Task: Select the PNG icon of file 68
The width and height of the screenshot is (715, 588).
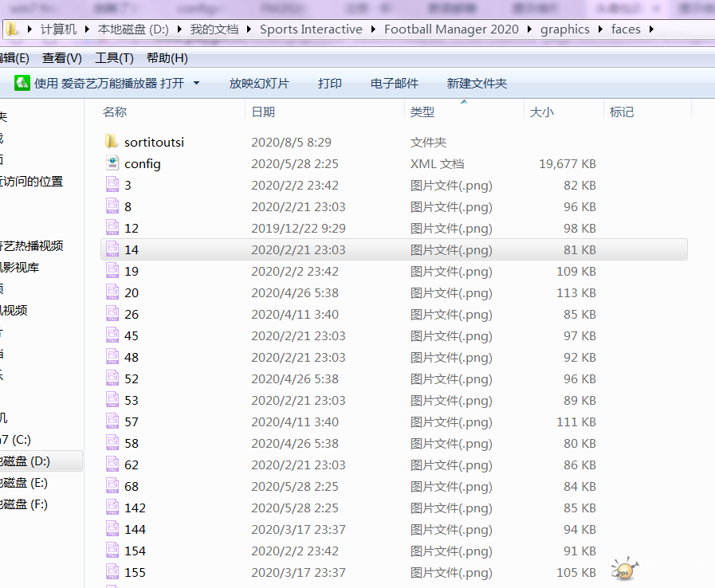Action: (112, 485)
